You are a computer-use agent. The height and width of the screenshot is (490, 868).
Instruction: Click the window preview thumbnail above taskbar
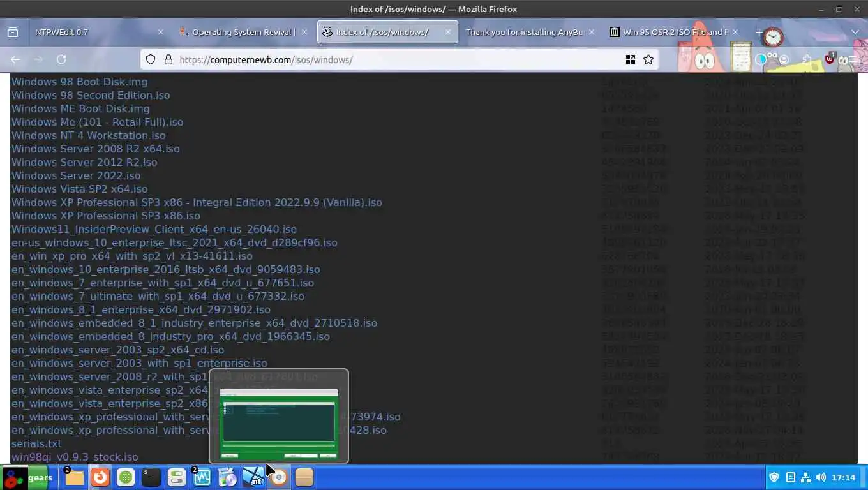pyautogui.click(x=279, y=417)
